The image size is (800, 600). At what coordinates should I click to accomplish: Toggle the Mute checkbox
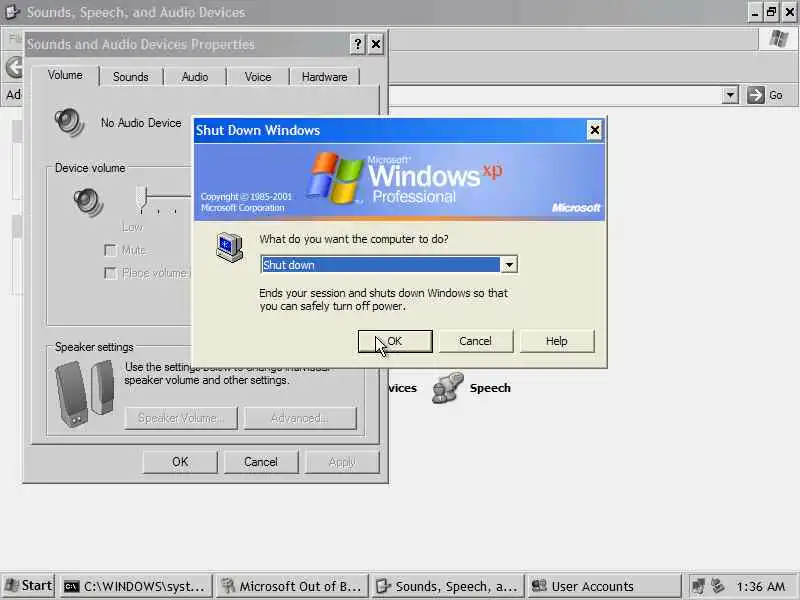pos(110,250)
